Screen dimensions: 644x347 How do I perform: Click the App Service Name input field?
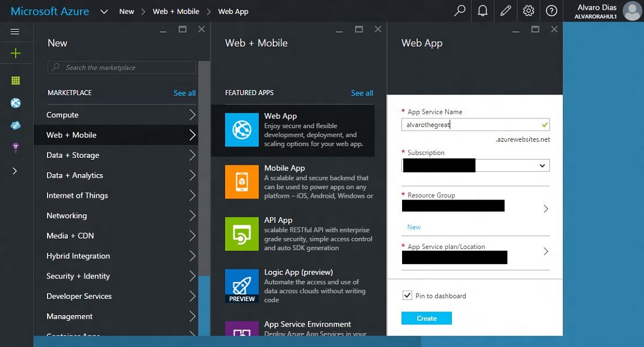click(x=475, y=124)
